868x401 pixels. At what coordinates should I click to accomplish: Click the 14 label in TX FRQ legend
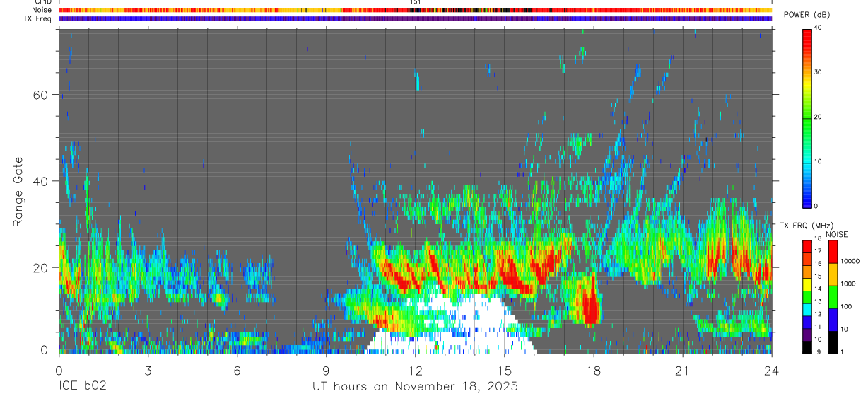(819, 289)
